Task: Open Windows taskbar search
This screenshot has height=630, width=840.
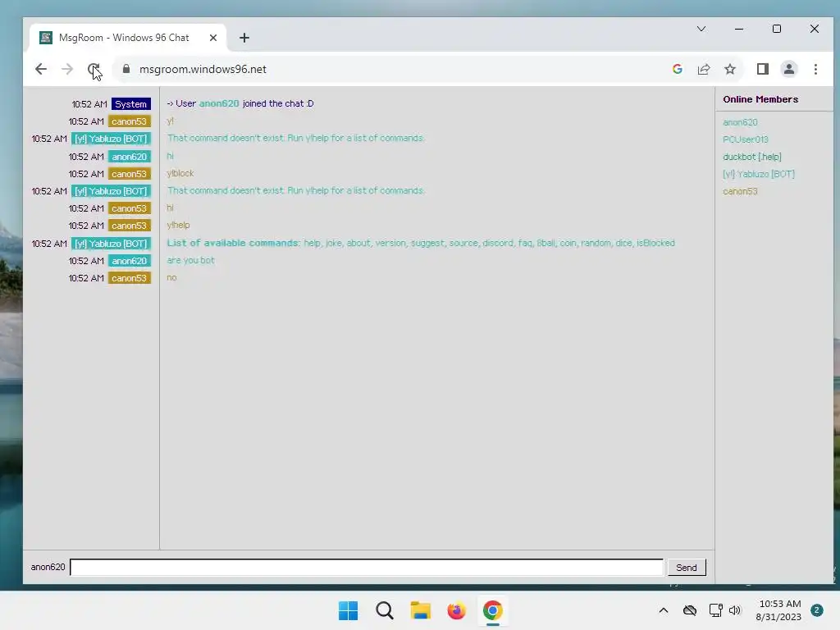Action: 384,610
